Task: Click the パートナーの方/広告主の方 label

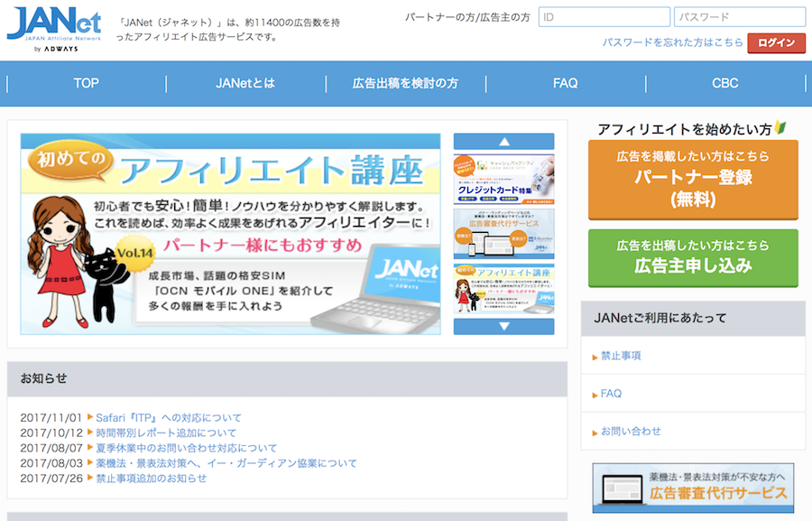Action: [x=467, y=17]
